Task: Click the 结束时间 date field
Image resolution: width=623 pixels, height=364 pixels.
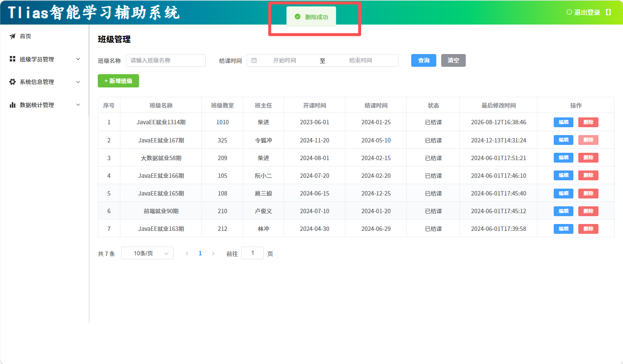Action: pos(361,60)
